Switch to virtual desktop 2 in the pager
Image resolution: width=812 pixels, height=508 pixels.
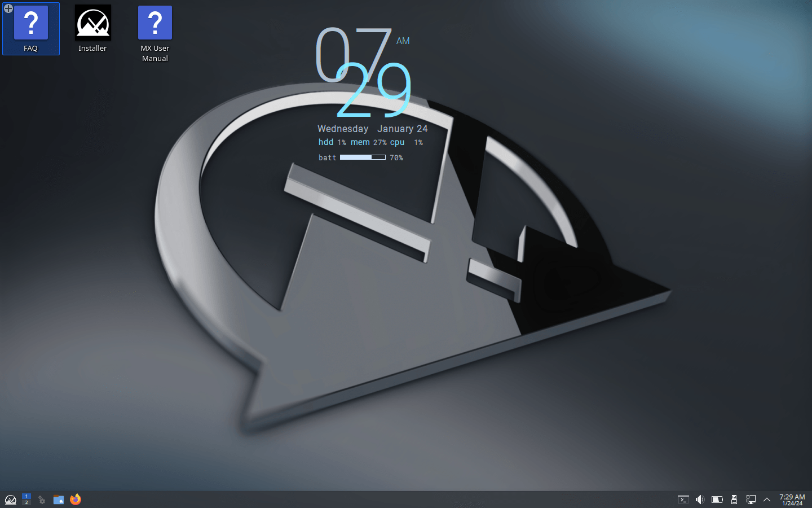[x=27, y=503]
